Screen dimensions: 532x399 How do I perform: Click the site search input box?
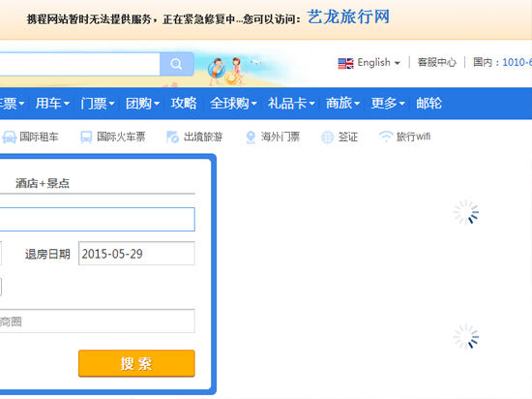[79, 64]
